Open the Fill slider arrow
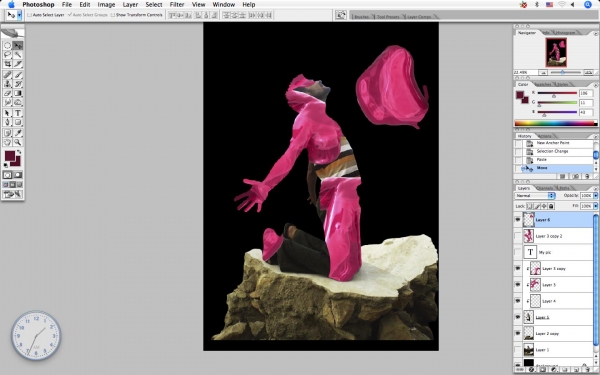Screen dimensions: 600x375 click(595, 206)
